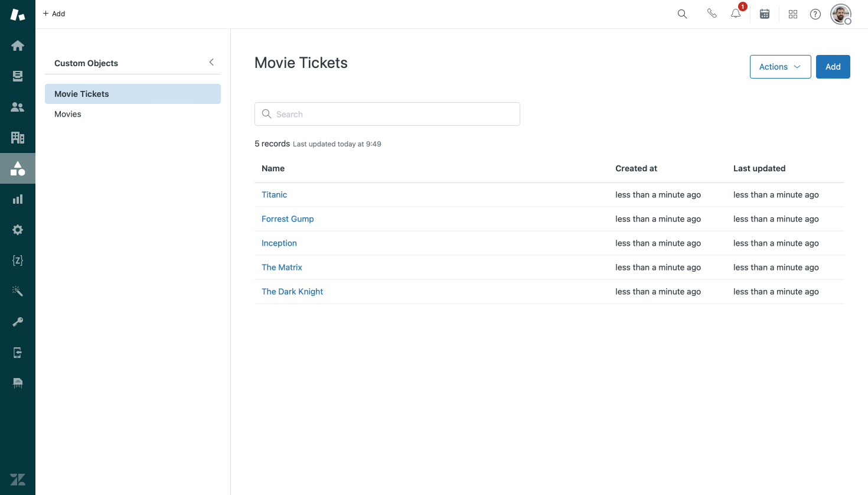Collapse the Custom Objects panel
This screenshot has height=495, width=868.
pos(211,62)
